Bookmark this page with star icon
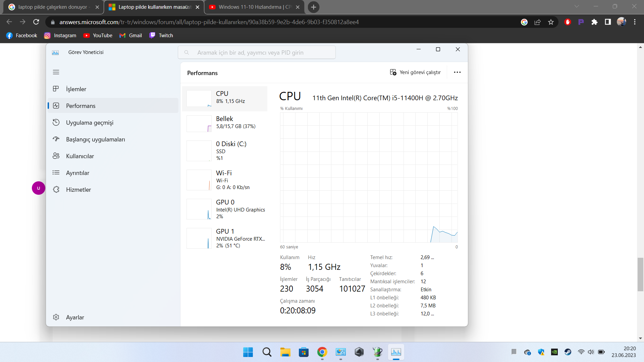The image size is (644, 362). coord(551,22)
